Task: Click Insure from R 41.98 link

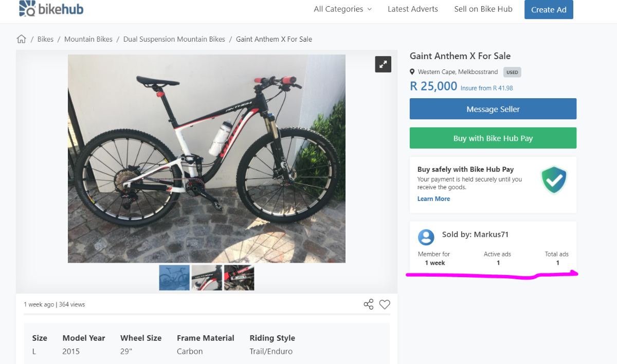Action: pos(486,88)
